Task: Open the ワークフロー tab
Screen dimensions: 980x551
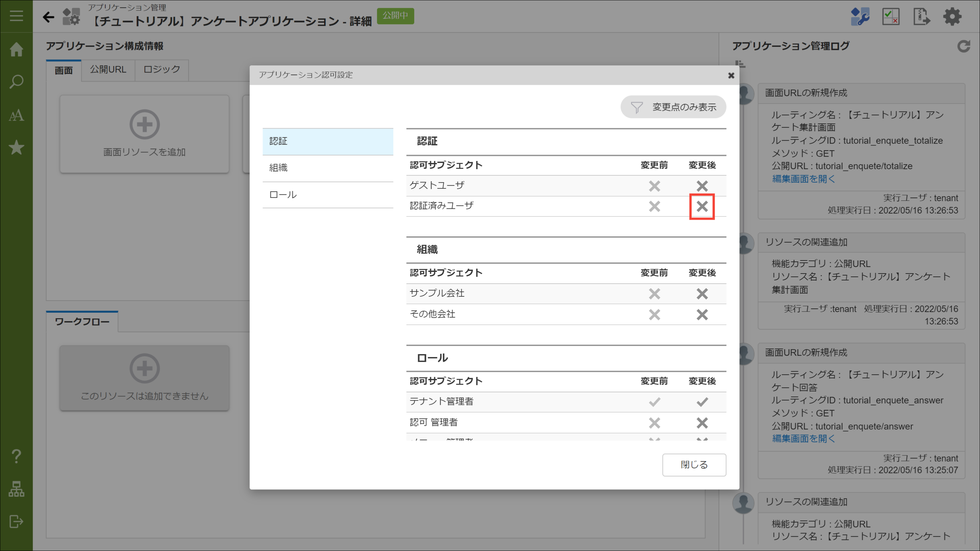Action: pos(82,322)
